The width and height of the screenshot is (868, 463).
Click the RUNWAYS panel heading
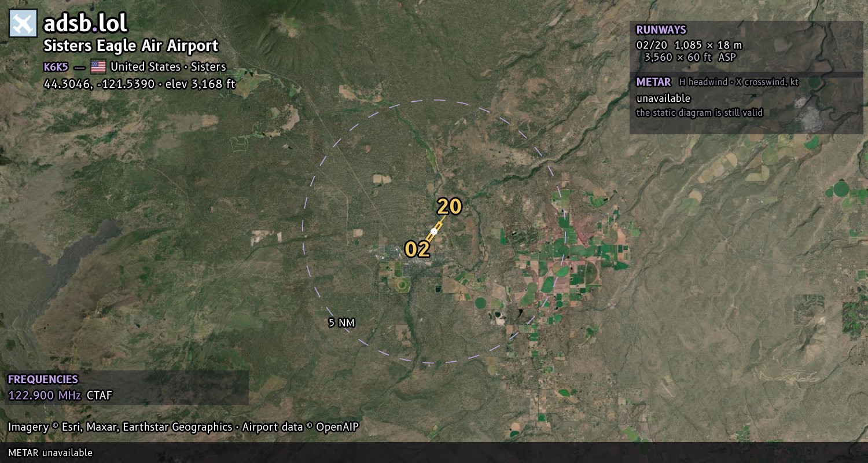click(661, 30)
